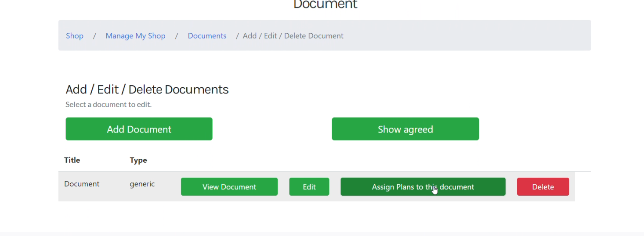The image size is (644, 236).
Task: Click the Add Document button
Action: tap(139, 129)
